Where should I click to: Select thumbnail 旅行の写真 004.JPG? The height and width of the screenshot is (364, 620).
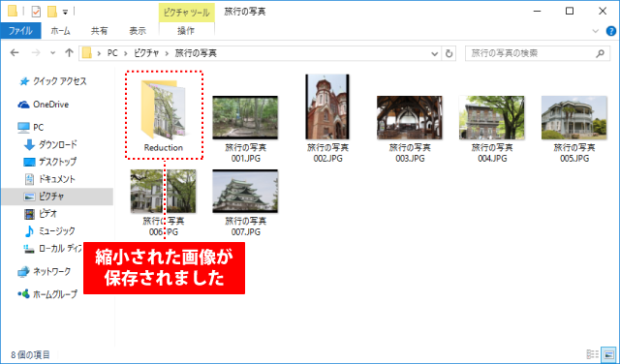click(492, 117)
